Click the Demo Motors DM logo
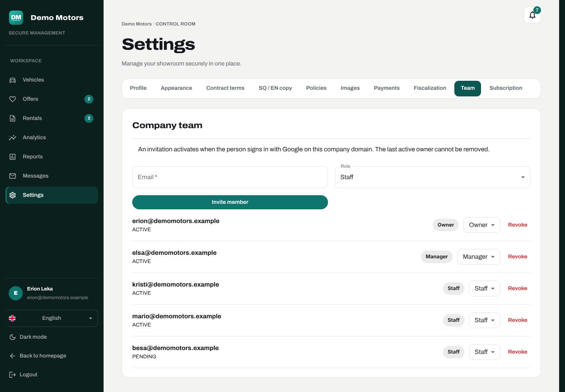 pyautogui.click(x=16, y=17)
